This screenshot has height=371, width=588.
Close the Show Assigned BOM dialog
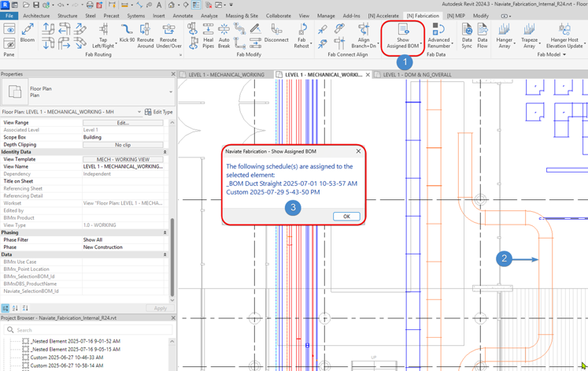pyautogui.click(x=358, y=151)
